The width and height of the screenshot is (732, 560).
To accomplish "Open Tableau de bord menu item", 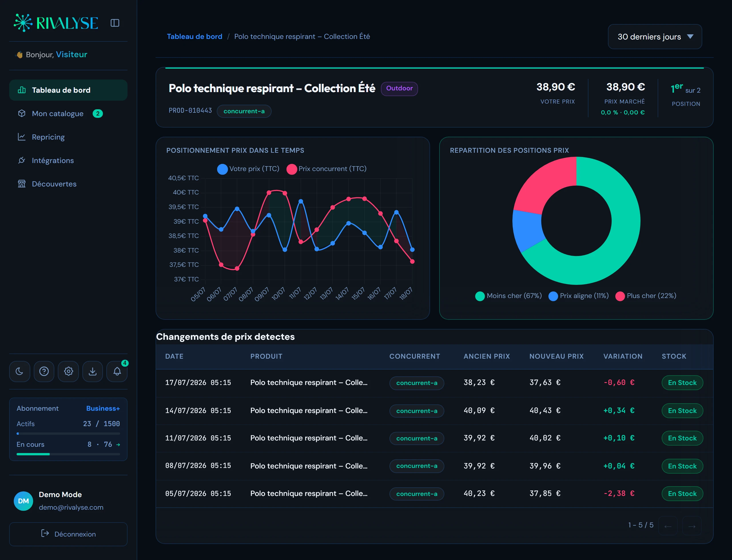I will click(x=68, y=90).
